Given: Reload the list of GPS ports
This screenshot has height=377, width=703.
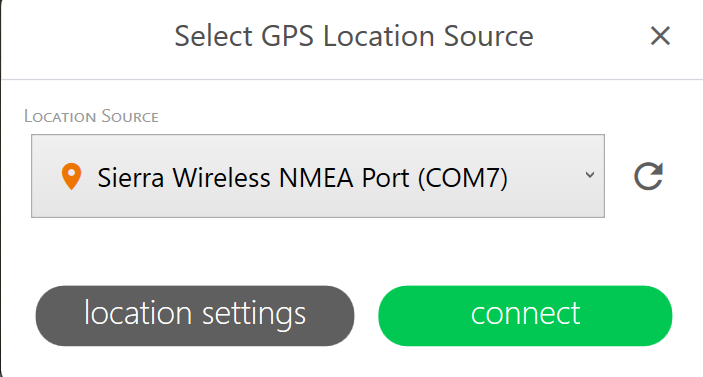Looking at the screenshot, I should pos(648,176).
